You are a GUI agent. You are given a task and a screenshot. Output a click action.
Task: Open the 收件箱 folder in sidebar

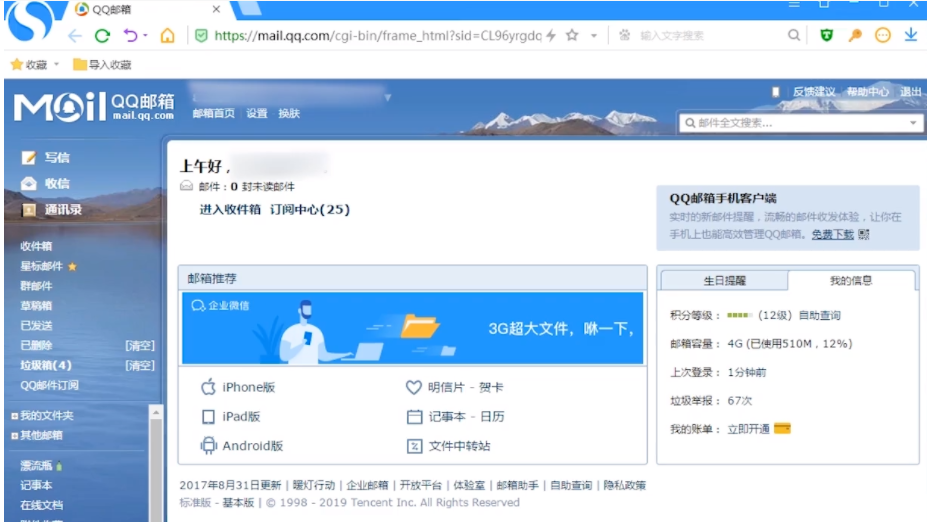36,246
